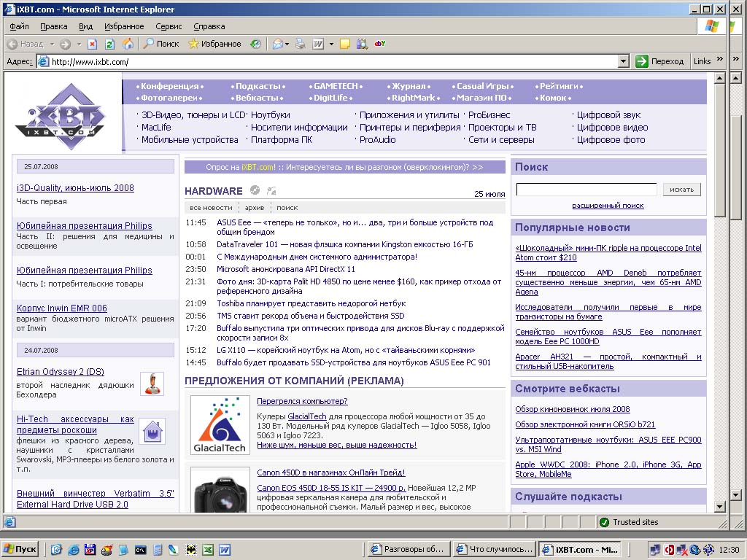Open the расширенный поиск link

[x=608, y=205]
